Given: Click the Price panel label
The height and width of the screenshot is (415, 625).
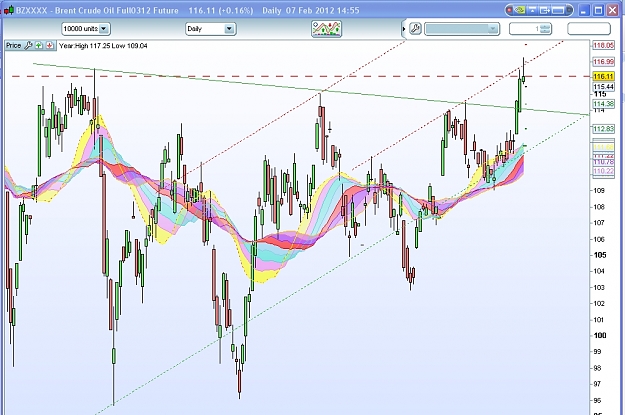Looking at the screenshot, I should (13, 45).
